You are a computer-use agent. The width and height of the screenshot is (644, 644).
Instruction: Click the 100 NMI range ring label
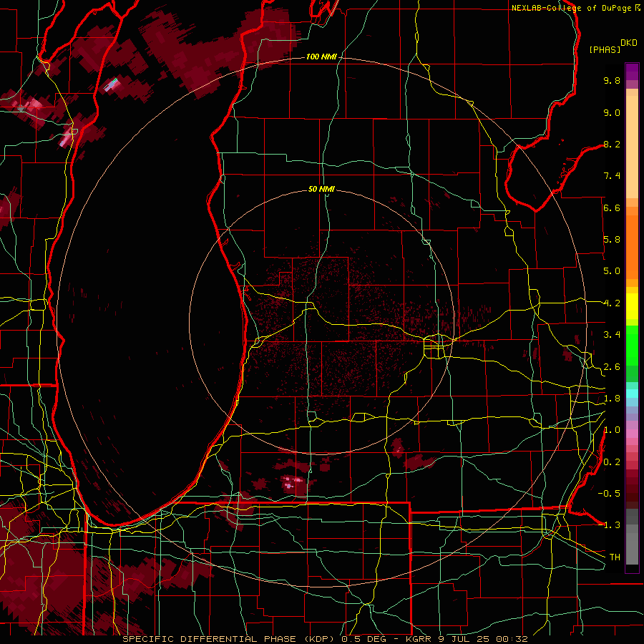[x=321, y=57]
